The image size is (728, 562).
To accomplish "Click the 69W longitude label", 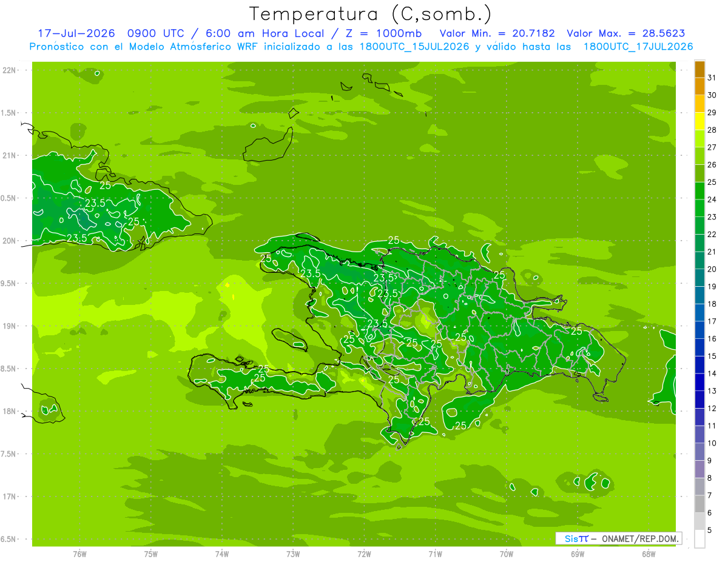I will coord(578,554).
